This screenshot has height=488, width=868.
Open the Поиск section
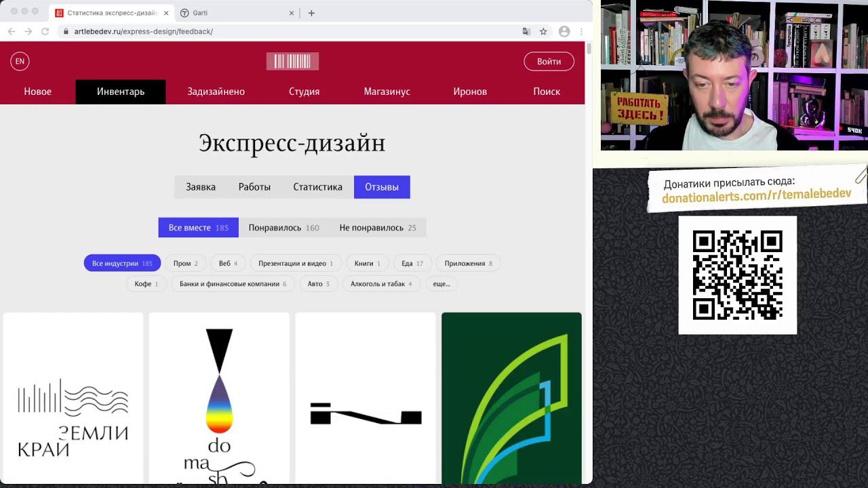[547, 91]
